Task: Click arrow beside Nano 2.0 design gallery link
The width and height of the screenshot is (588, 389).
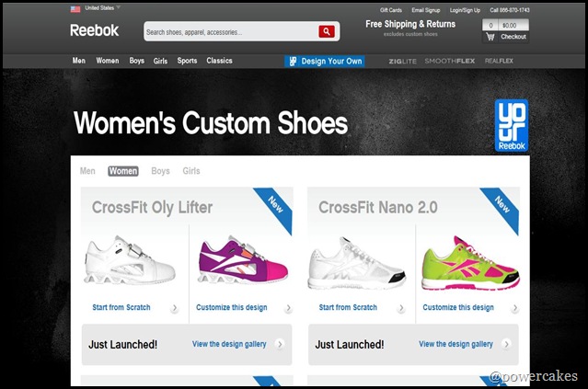Action: (506, 344)
